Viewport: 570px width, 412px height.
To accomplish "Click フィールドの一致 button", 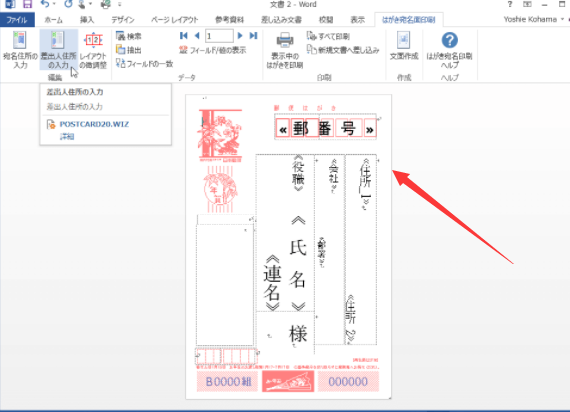I will (x=145, y=63).
